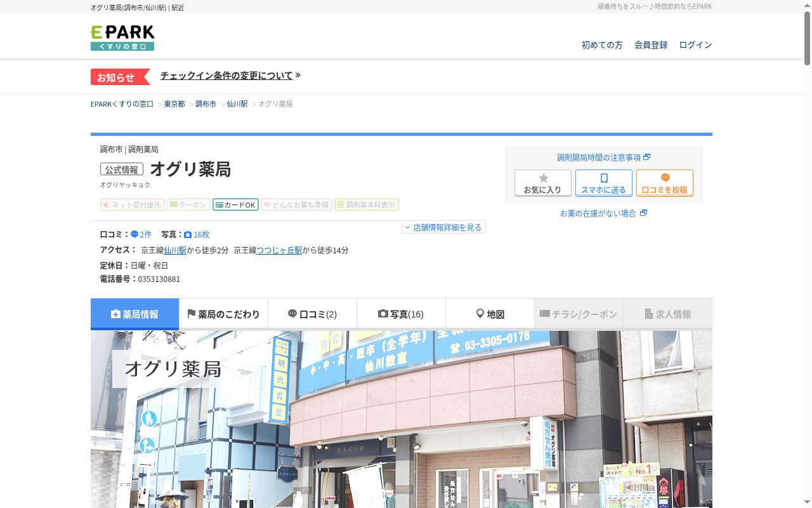Click the speech bubble icon in 口コミを投稿
This screenshot has height=508, width=812.
click(665, 178)
